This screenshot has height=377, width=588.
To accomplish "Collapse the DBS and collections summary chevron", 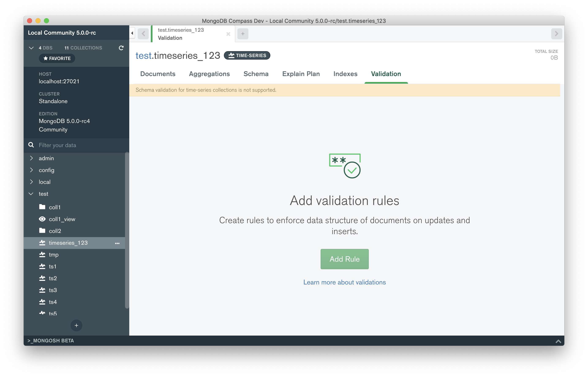I will pyautogui.click(x=31, y=48).
